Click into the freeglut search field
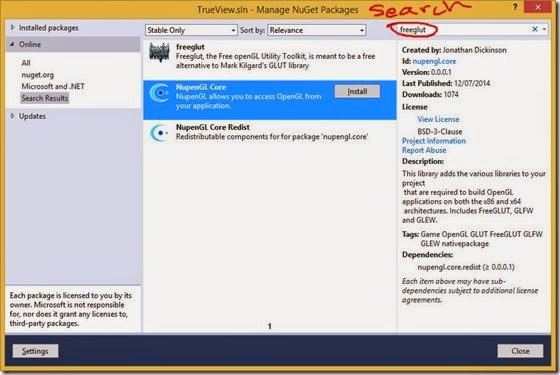The image size is (560, 375). click(x=461, y=30)
